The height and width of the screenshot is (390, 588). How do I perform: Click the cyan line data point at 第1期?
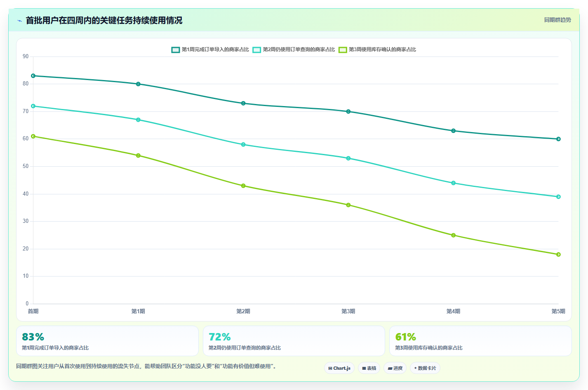tap(138, 120)
